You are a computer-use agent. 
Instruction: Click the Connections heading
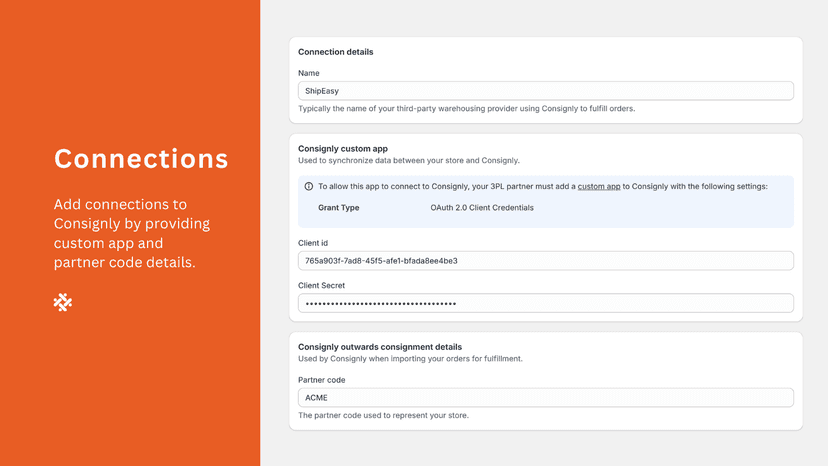(141, 159)
